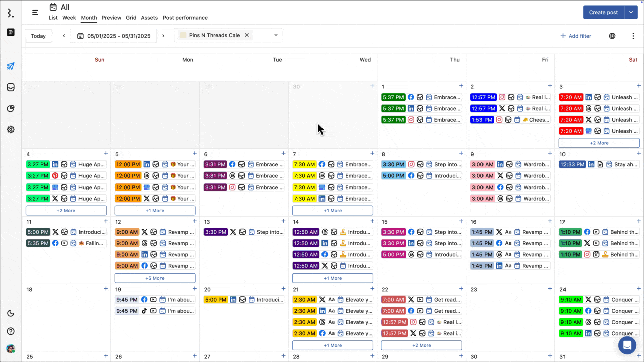The width and height of the screenshot is (644, 362).
Task: Switch to the Post performance tab
Action: tap(185, 18)
